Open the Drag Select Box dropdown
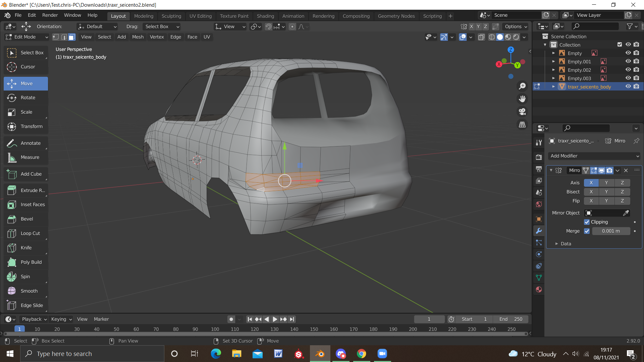The image size is (644, 362). click(x=162, y=26)
